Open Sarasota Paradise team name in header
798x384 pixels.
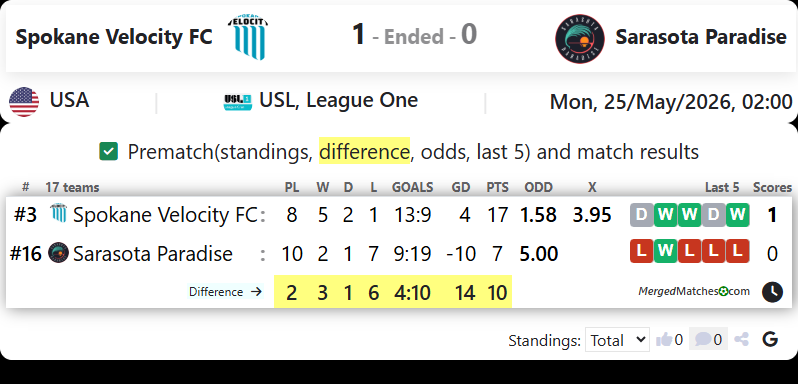click(701, 37)
